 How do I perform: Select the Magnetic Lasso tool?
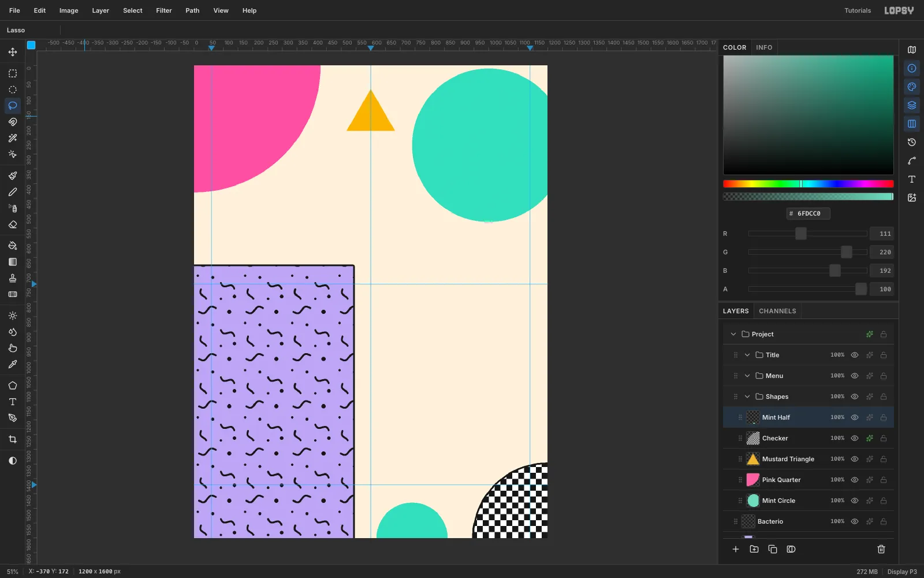[13, 122]
